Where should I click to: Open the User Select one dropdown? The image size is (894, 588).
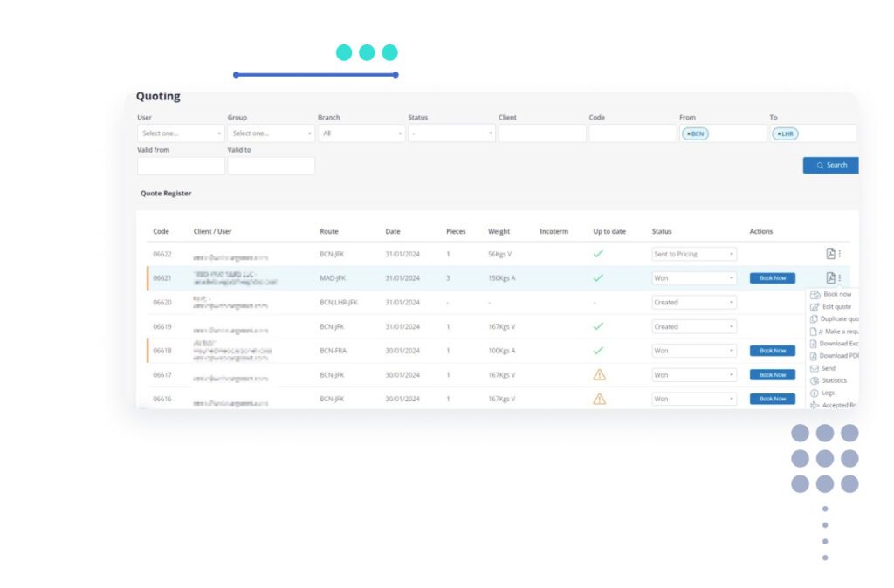coord(179,133)
